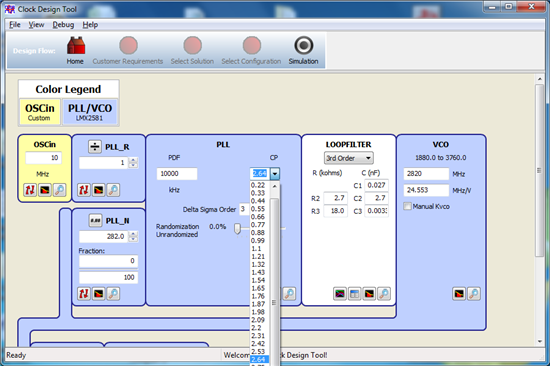Viewport: 550px width, 366px height.
Task: Click the Kvco 24.553 MHz/V field
Action: [x=426, y=190]
